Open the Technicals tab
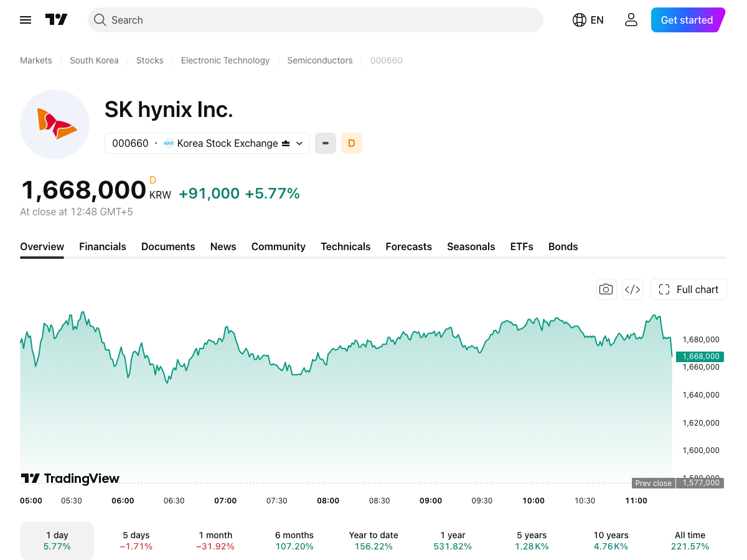Screen dimensions: 747x560 pyautogui.click(x=345, y=246)
